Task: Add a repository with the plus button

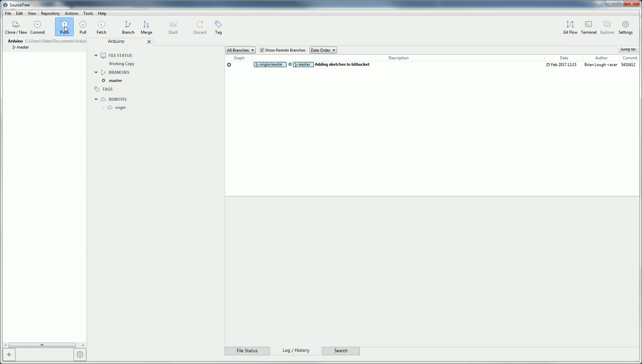Action: [9, 354]
